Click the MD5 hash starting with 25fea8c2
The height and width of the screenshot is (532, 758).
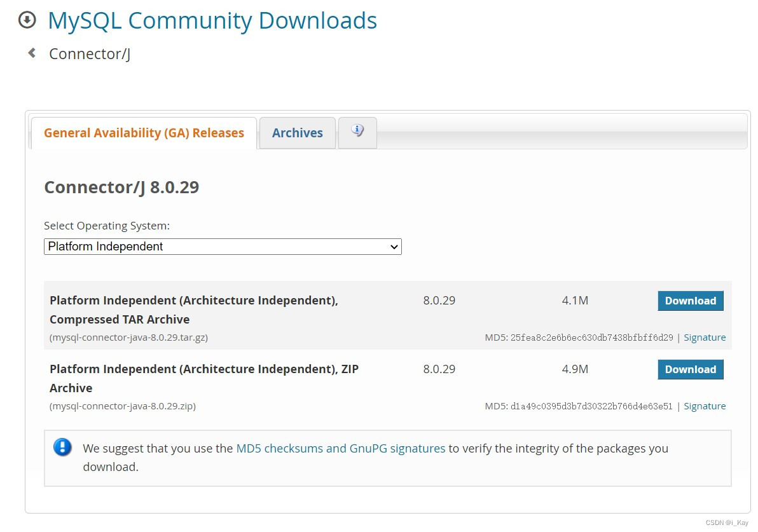pos(591,338)
